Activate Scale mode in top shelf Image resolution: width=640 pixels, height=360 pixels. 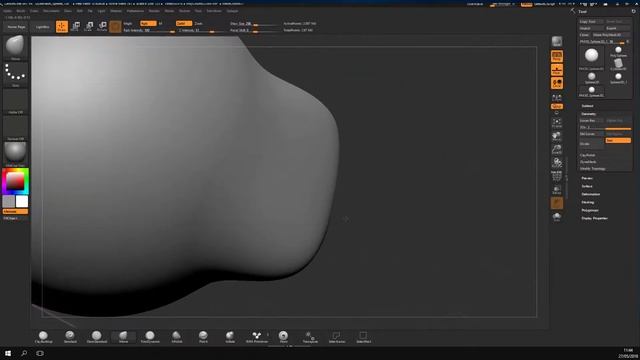click(89, 27)
